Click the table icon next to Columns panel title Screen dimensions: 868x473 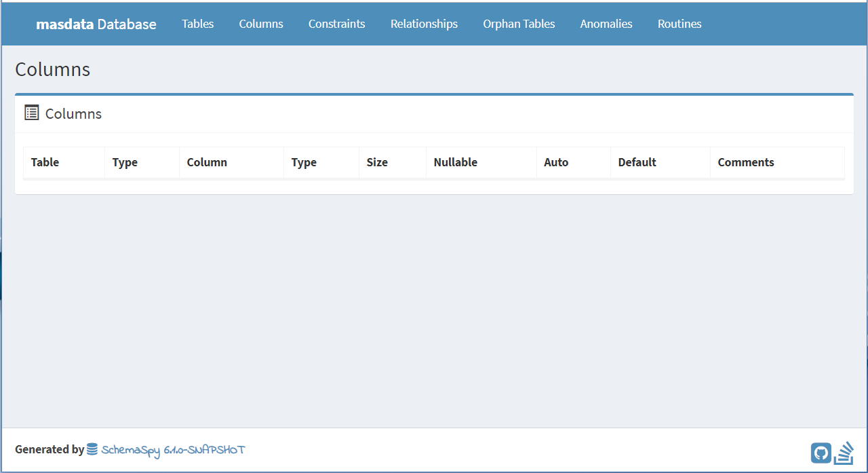coord(31,113)
